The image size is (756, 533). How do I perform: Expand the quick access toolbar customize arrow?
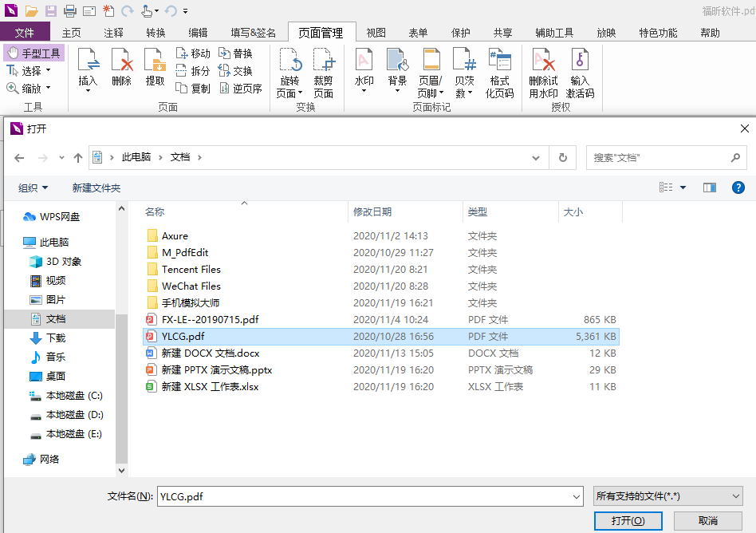point(186,11)
